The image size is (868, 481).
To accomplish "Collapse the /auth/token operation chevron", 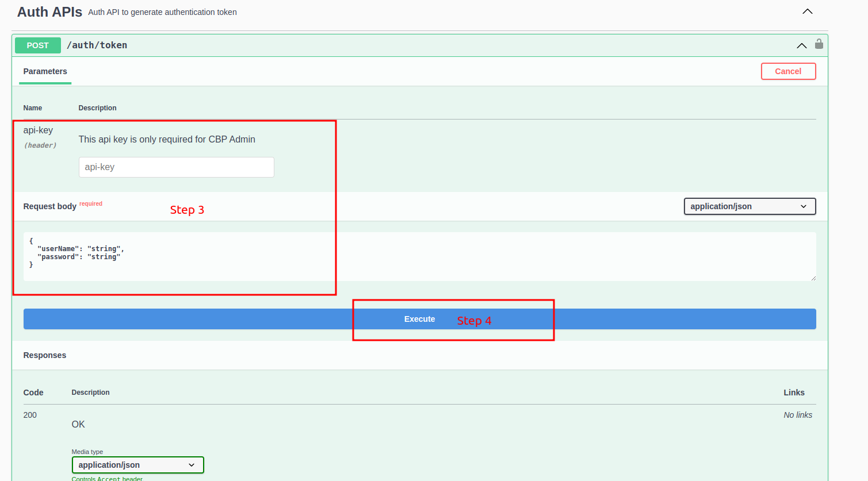I will tap(801, 45).
